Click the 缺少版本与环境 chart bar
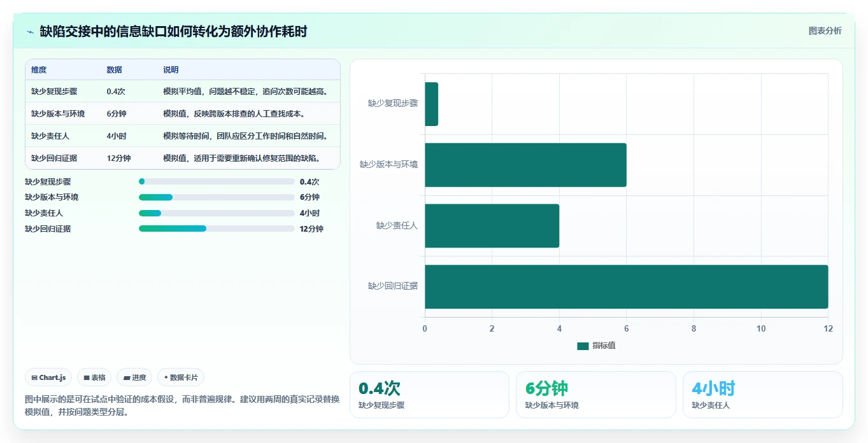 [525, 165]
